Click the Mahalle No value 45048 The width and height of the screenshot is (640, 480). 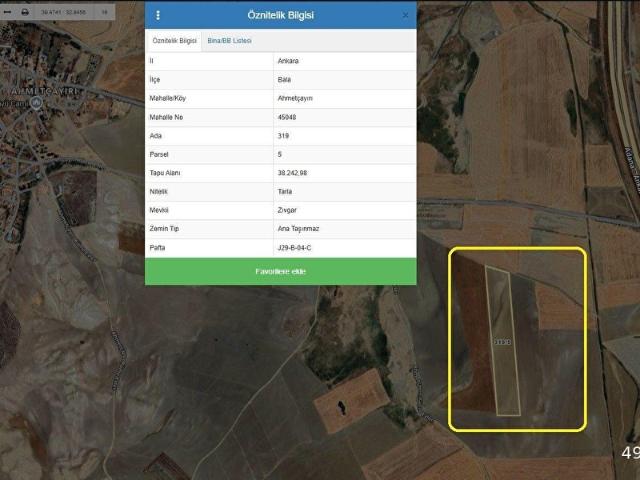click(288, 117)
